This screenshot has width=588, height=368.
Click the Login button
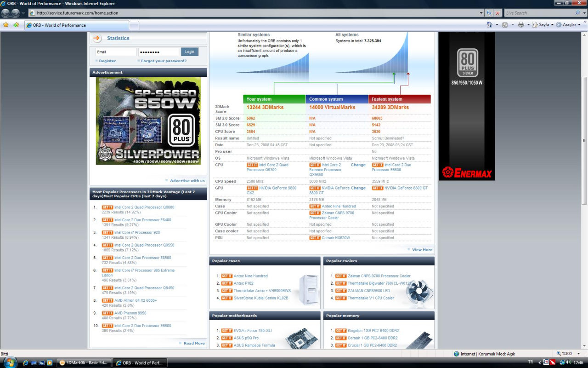[190, 52]
